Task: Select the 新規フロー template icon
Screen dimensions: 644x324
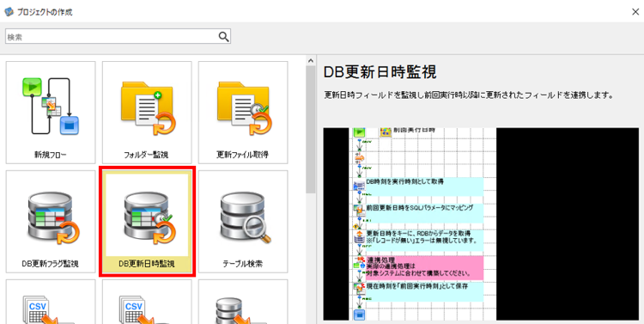Action: (51, 113)
